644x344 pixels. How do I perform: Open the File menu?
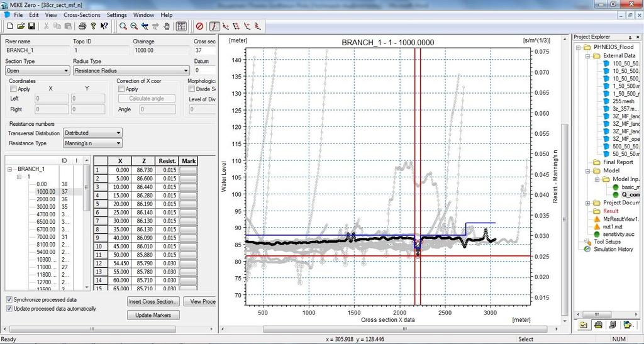pos(18,14)
